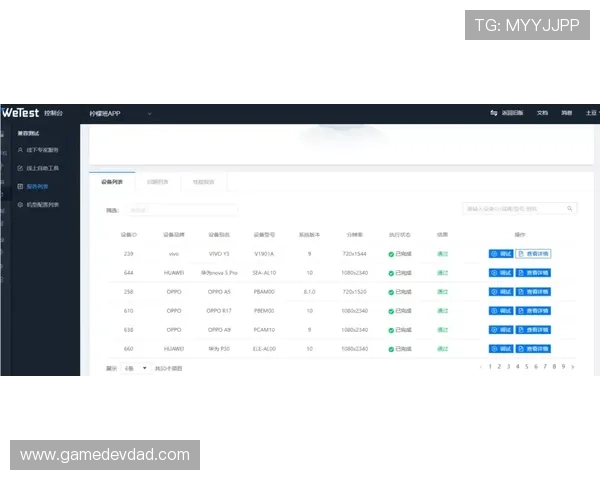This screenshot has height=480, width=600.
Task: Click the 筛选 filter input box
Action: [x=181, y=210]
